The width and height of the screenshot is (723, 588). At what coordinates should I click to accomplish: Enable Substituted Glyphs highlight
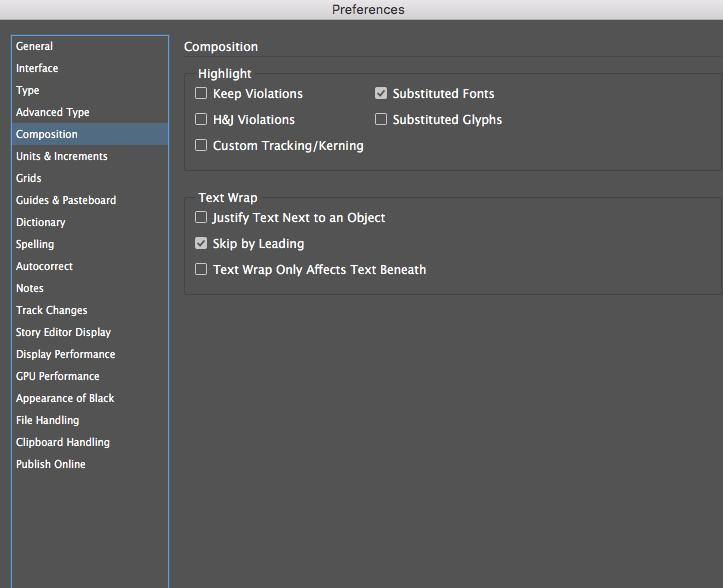pos(381,120)
